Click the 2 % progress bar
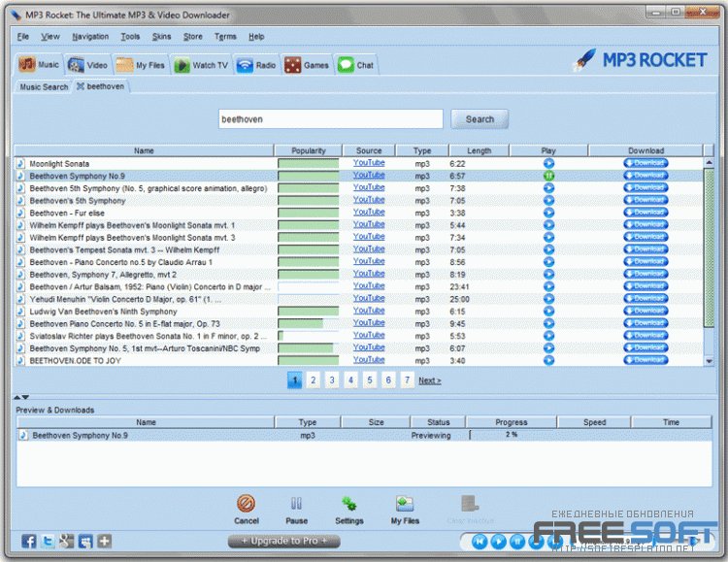Image resolution: width=728 pixels, height=562 pixels. [512, 435]
